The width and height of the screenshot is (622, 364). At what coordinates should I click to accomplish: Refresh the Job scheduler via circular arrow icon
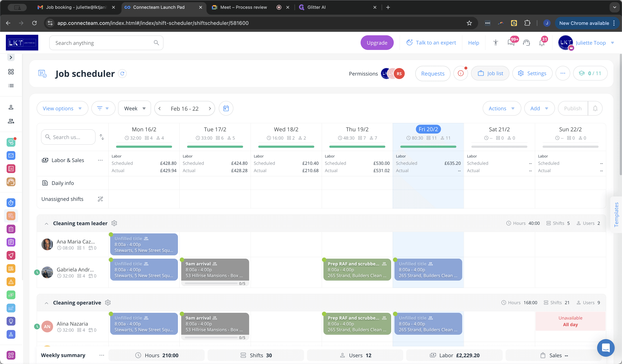tap(122, 74)
